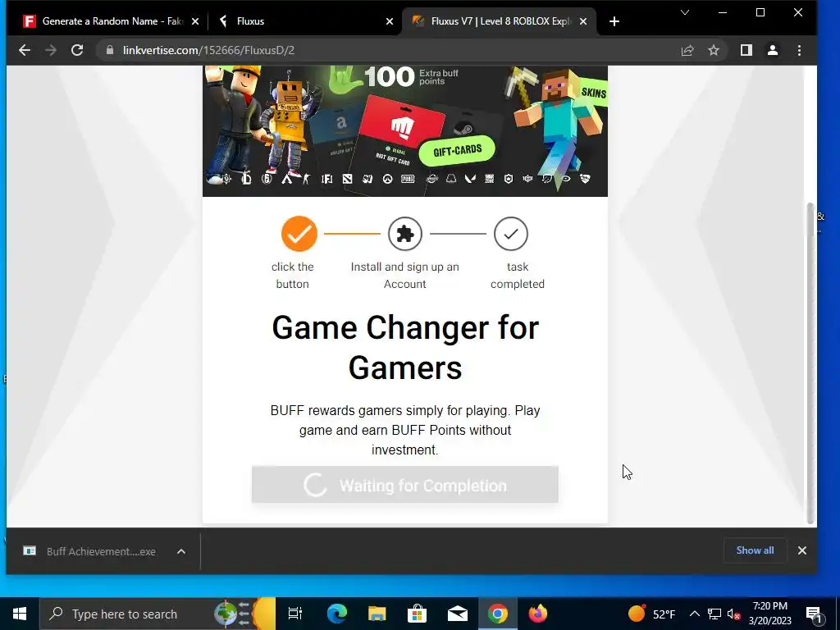
Task: Click the browser forward arrow
Action: 51,50
